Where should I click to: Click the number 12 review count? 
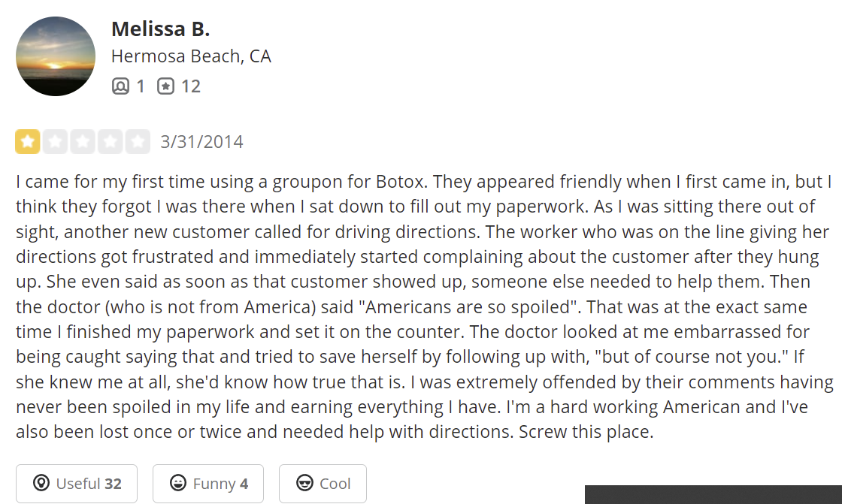tap(191, 86)
